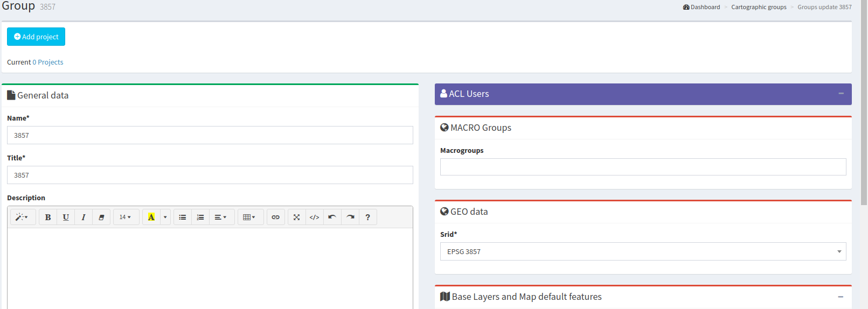Open editor help question mark
The height and width of the screenshot is (309, 868).
368,217
